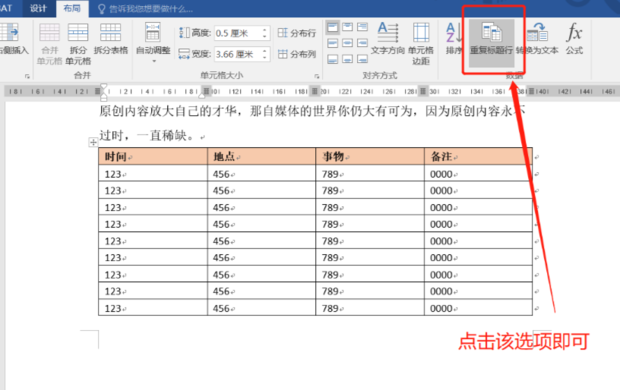Click 分布行 to distribute rows
The width and height of the screenshot is (620, 390).
[297, 33]
